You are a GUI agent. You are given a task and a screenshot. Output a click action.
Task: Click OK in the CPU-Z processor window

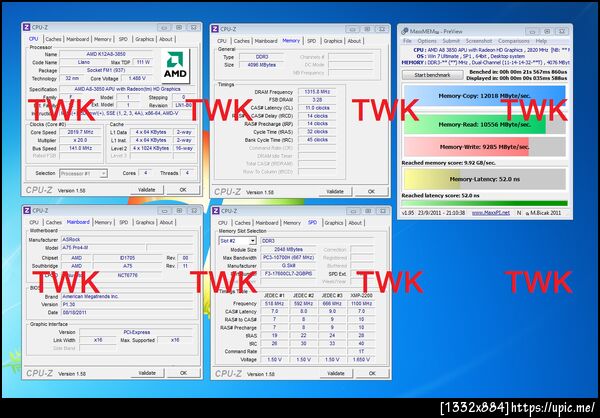183,190
